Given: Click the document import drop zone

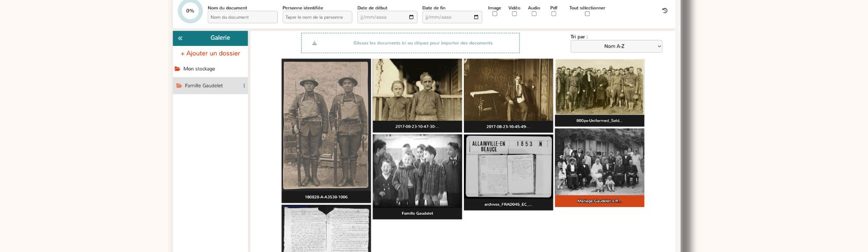Looking at the screenshot, I should pyautogui.click(x=410, y=43).
